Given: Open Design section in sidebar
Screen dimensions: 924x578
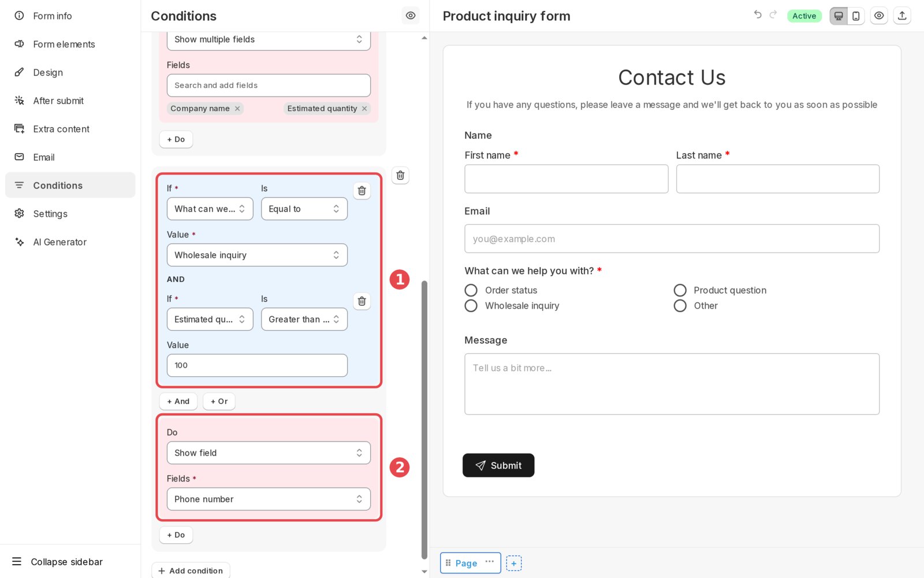Looking at the screenshot, I should pos(70,73).
